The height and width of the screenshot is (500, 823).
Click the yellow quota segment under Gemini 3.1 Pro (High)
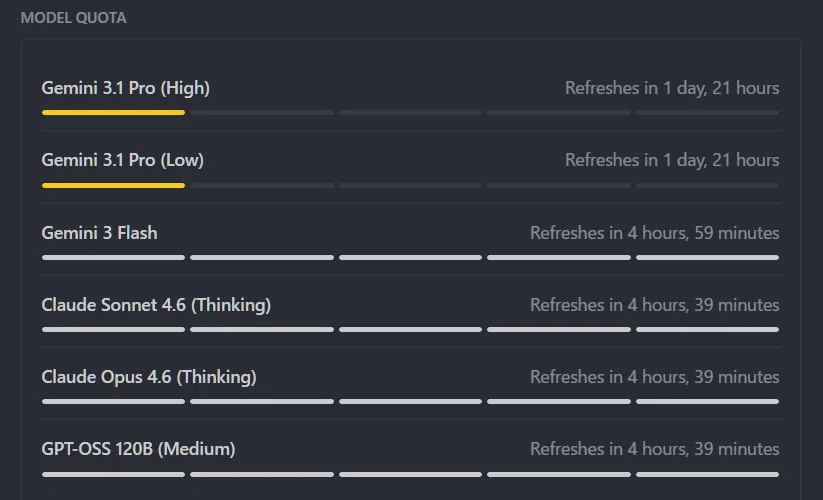click(x=113, y=112)
